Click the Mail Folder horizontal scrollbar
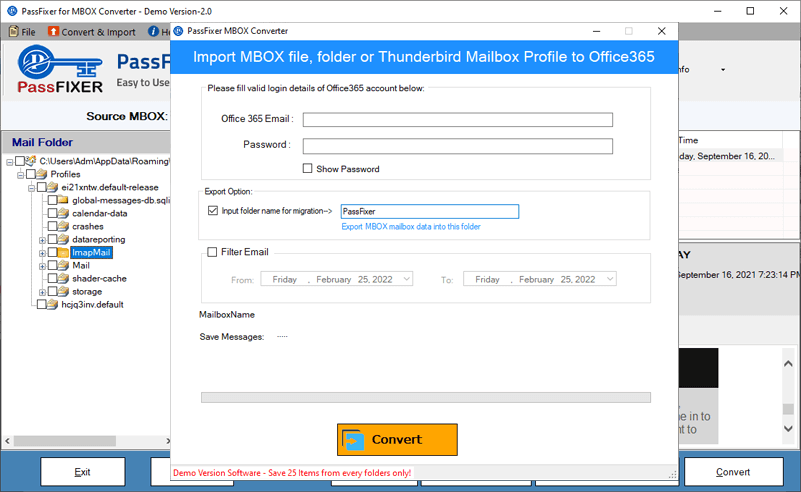 point(65,440)
